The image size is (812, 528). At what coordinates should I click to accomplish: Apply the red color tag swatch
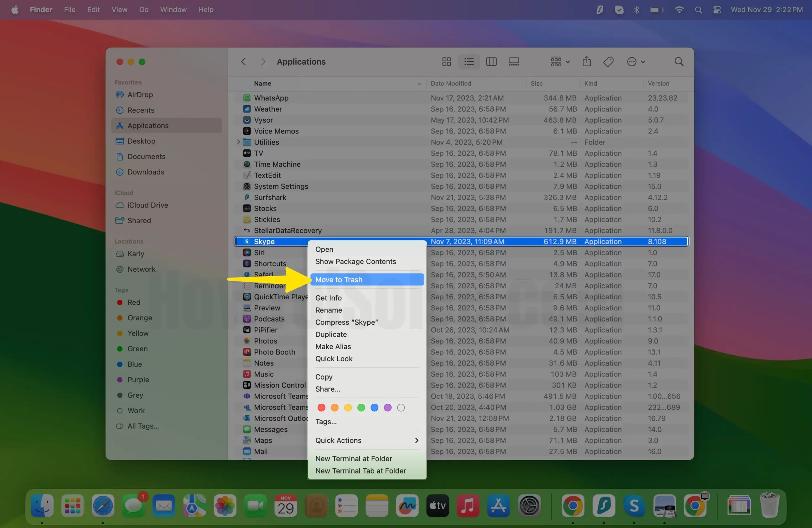coord(321,407)
